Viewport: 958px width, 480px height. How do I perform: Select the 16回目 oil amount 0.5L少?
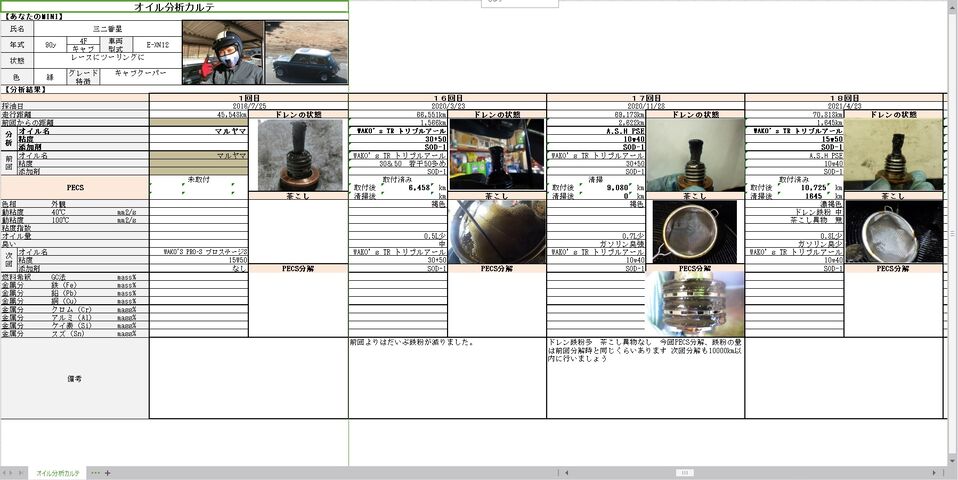pyautogui.click(x=398, y=236)
